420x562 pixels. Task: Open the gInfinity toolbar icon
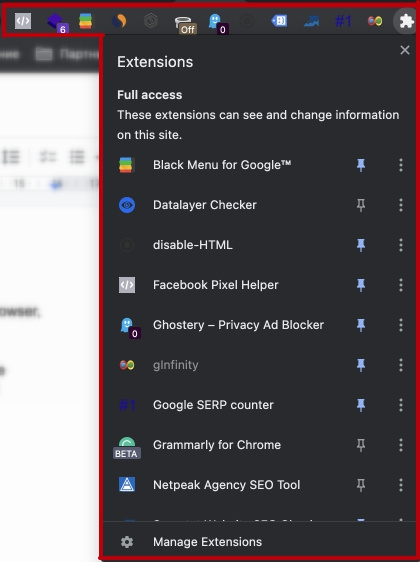pyautogui.click(x=375, y=21)
